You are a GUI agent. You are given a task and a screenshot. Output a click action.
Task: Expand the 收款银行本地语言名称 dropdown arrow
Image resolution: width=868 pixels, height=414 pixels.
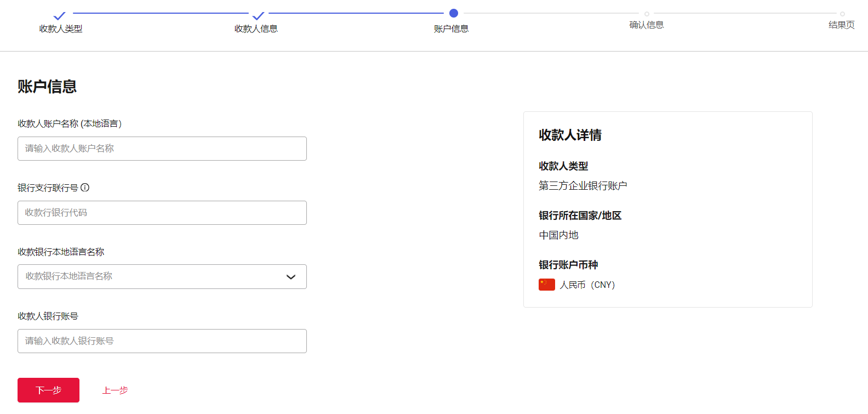click(x=291, y=277)
